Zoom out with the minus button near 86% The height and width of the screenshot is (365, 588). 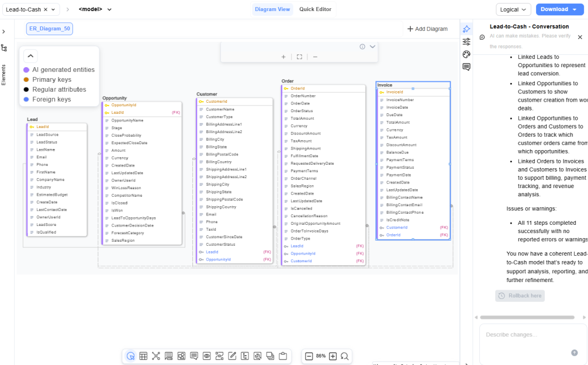point(309,356)
